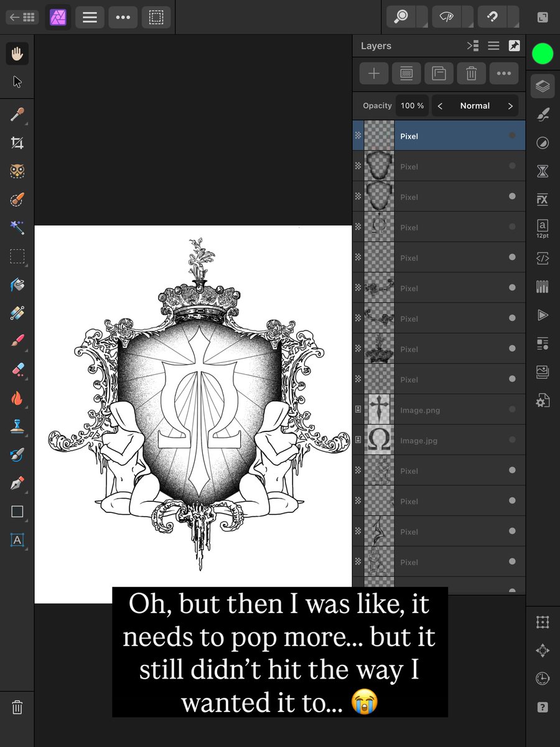Select the Clone stamp tool
The width and height of the screenshot is (560, 747).
(17, 426)
